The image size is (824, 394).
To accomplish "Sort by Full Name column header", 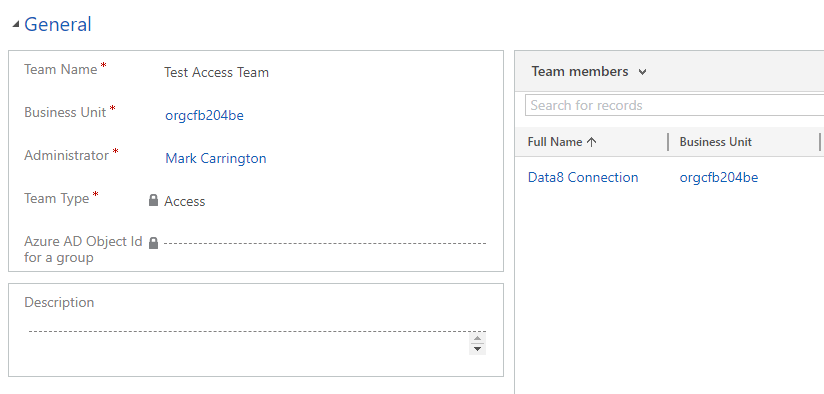I will click(x=555, y=142).
